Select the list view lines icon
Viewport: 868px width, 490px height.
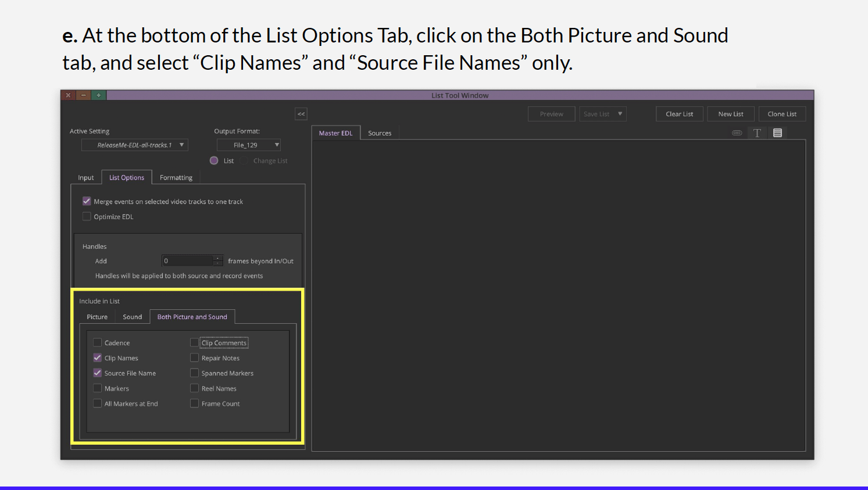click(777, 133)
